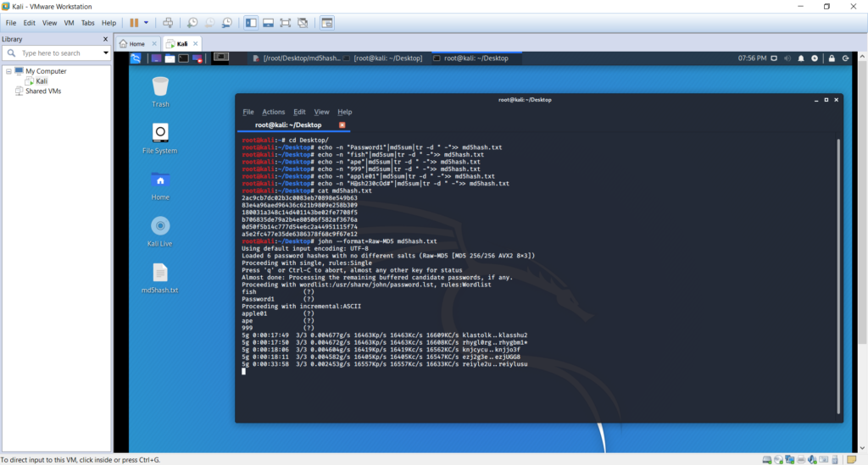Click the workspace switcher thumbnail
This screenshot has height=465, width=868.
click(221, 58)
